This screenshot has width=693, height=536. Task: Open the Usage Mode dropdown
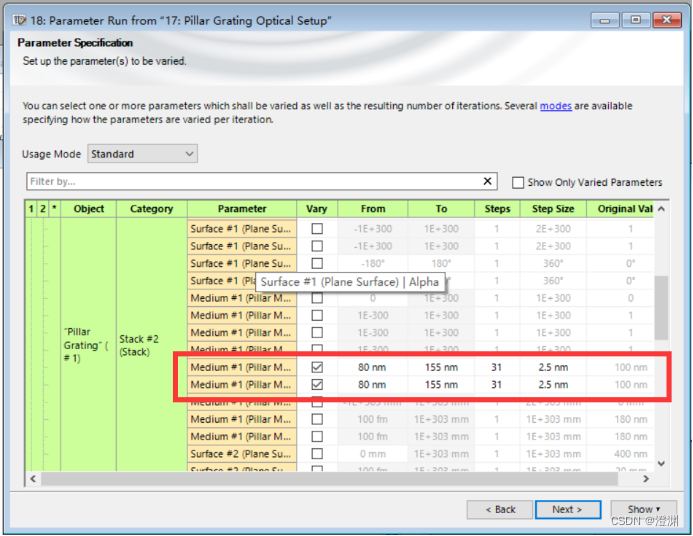pos(142,154)
